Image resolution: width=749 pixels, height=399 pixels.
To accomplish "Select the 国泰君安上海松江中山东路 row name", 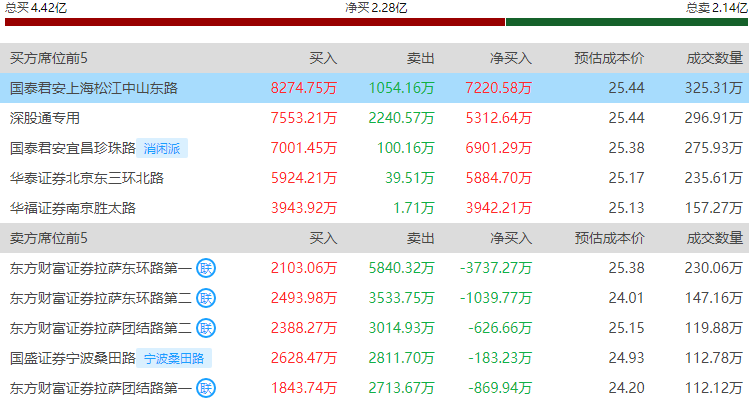I will coord(94,88).
